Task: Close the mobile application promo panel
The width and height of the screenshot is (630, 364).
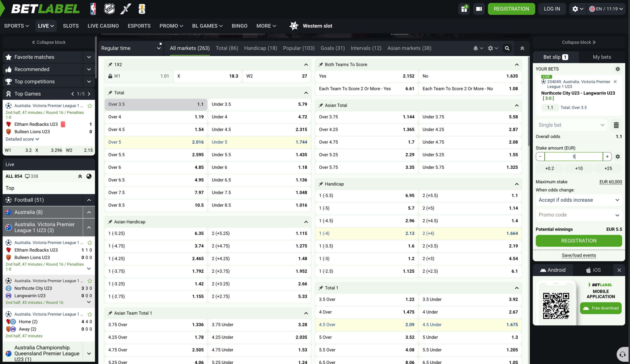Action: (x=619, y=270)
